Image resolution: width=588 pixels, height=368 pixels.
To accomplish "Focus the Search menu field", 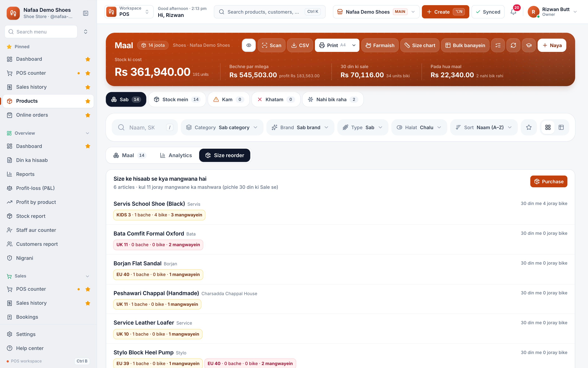I will pos(41,32).
